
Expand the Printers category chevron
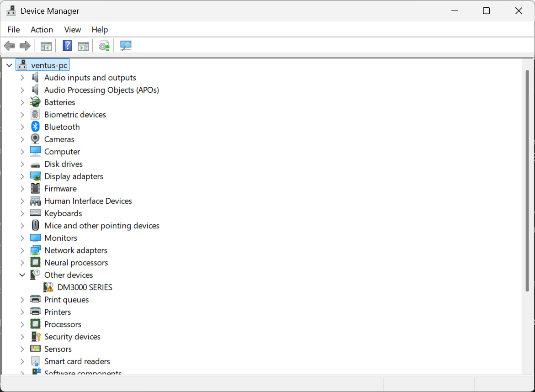tap(22, 312)
